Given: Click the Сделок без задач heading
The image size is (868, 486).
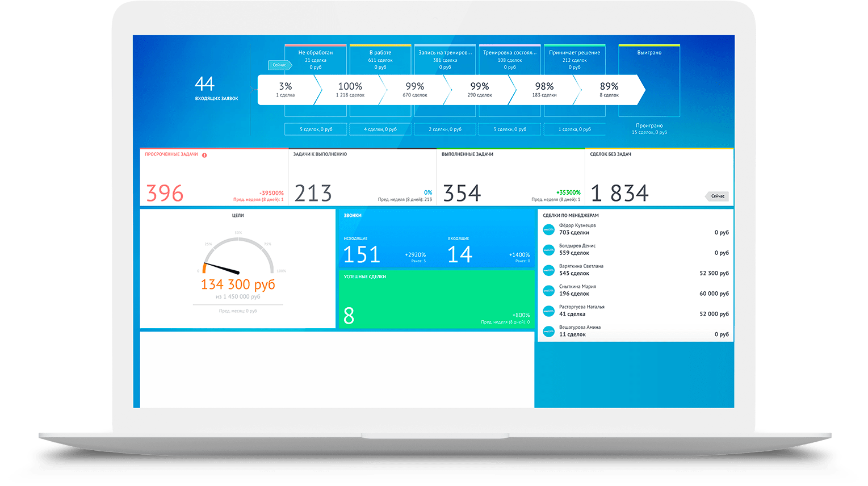Looking at the screenshot, I should tap(610, 154).
